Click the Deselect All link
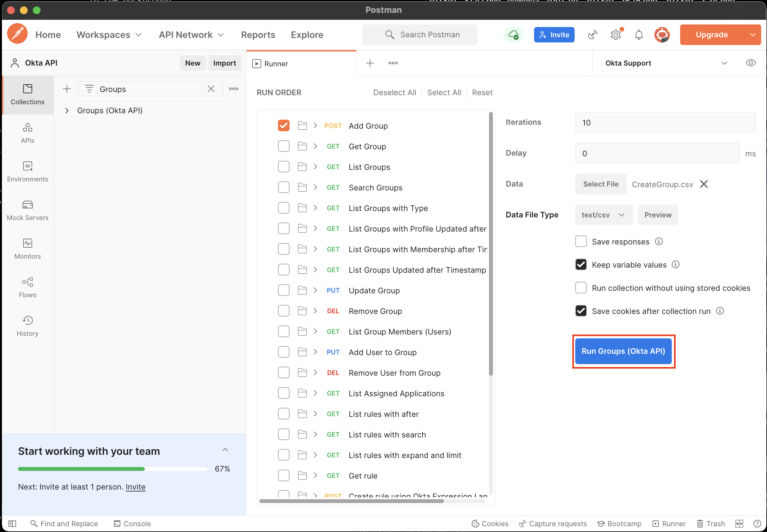This screenshot has height=532, width=767. coord(394,92)
